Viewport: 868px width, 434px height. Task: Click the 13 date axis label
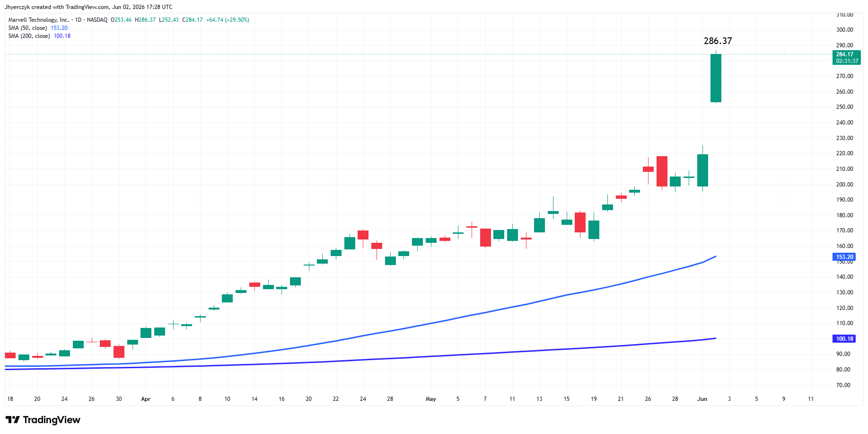coord(539,399)
